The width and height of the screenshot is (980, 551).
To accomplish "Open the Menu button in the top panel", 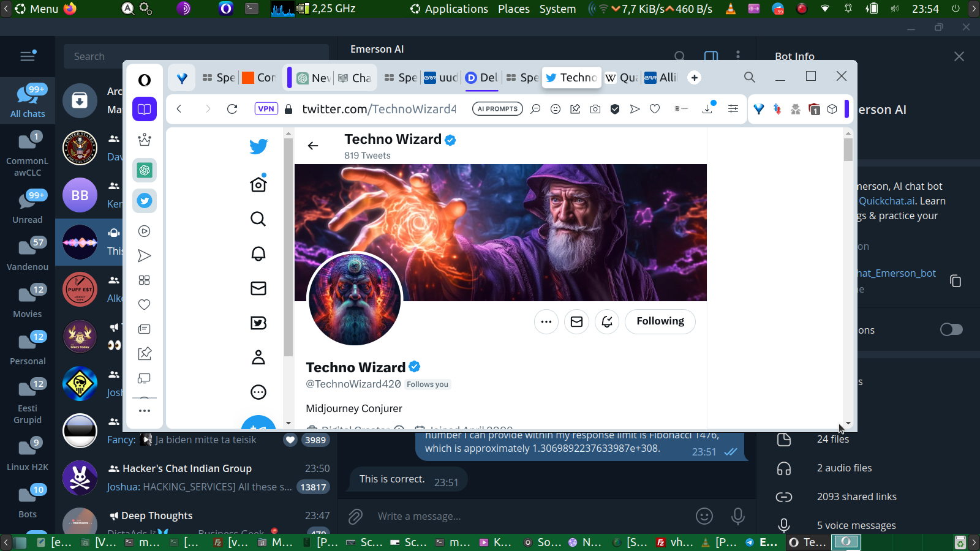I will [36, 9].
